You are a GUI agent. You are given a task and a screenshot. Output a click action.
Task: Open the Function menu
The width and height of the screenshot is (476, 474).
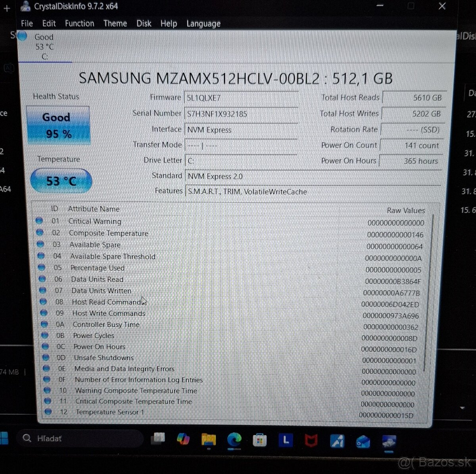click(x=79, y=24)
